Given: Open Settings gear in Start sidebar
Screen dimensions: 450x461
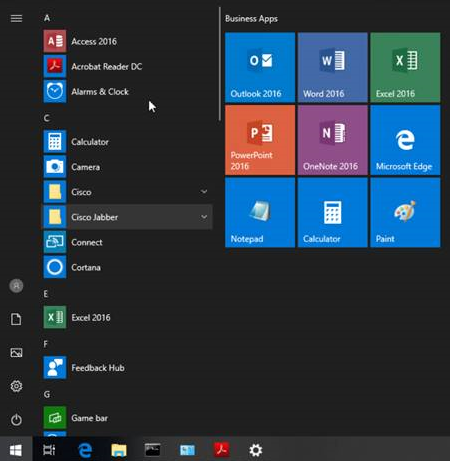Looking at the screenshot, I should 16,386.
